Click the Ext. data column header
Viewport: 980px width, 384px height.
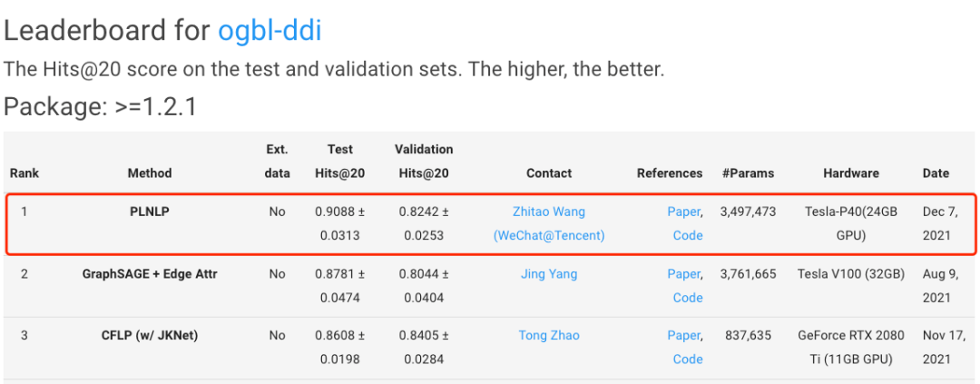point(277,161)
